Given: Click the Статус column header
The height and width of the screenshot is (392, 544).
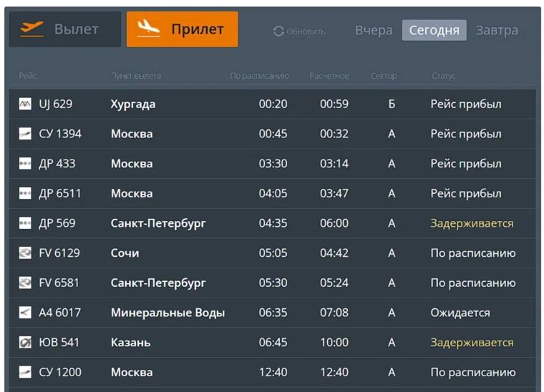Looking at the screenshot, I should tap(443, 76).
